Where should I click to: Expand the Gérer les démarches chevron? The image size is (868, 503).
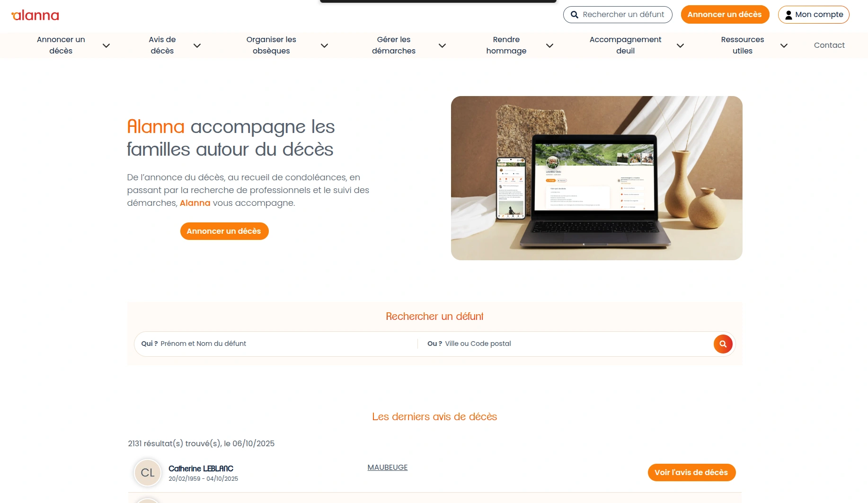[442, 46]
